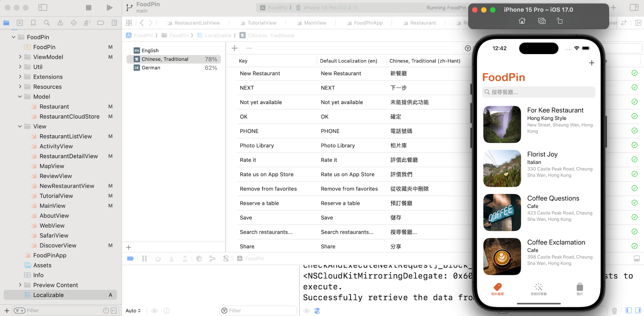Expand the Util group in the project navigator

21,67
